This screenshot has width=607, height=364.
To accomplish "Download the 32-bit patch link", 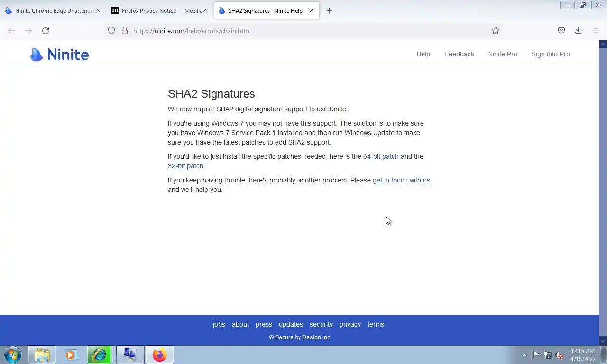I will (185, 166).
